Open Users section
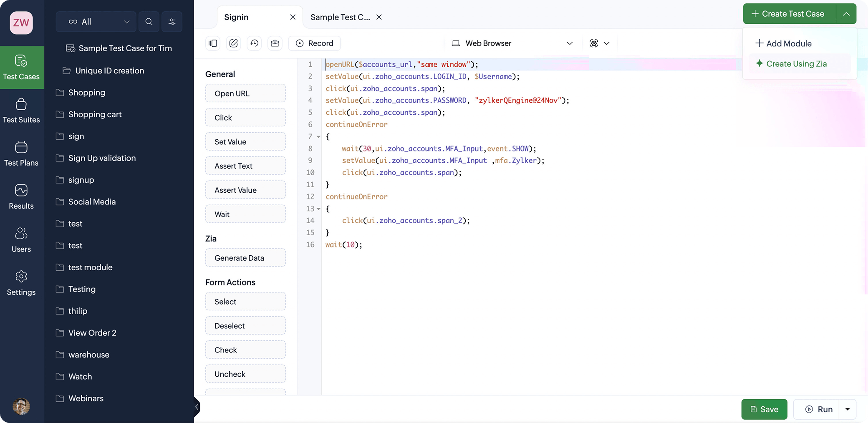868x423 pixels. coord(21,240)
